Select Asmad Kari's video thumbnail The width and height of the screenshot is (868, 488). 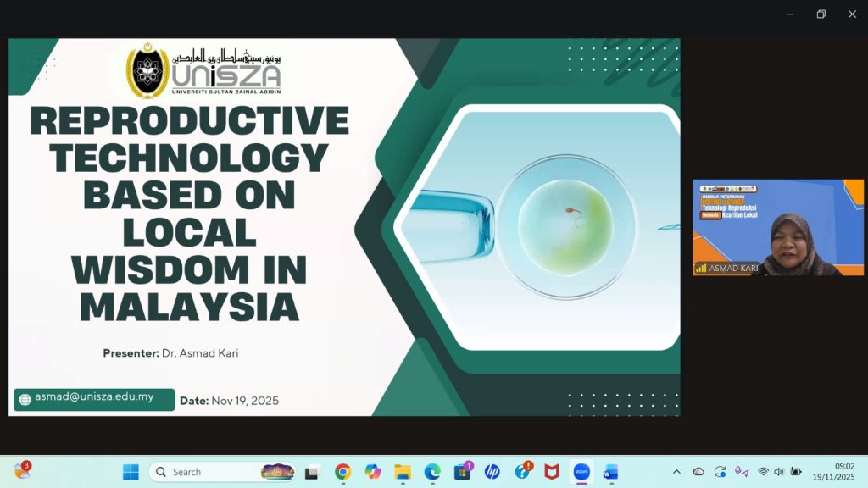[x=778, y=227]
